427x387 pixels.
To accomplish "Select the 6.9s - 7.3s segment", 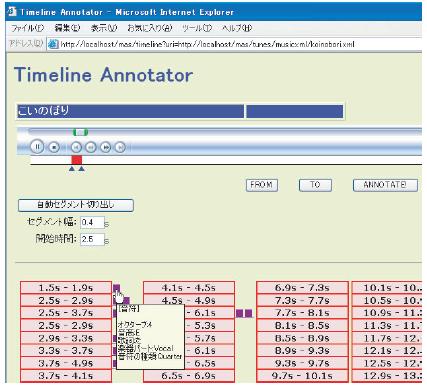I will (302, 288).
